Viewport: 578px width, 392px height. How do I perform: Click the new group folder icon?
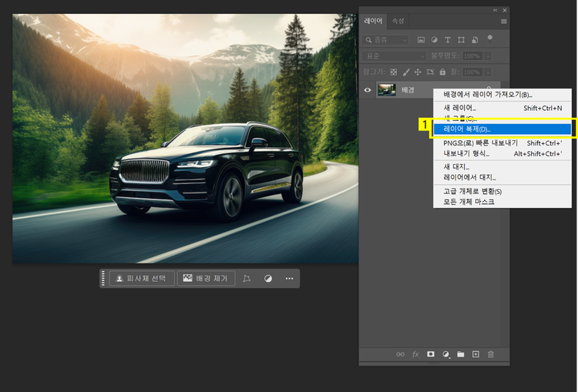(460, 354)
